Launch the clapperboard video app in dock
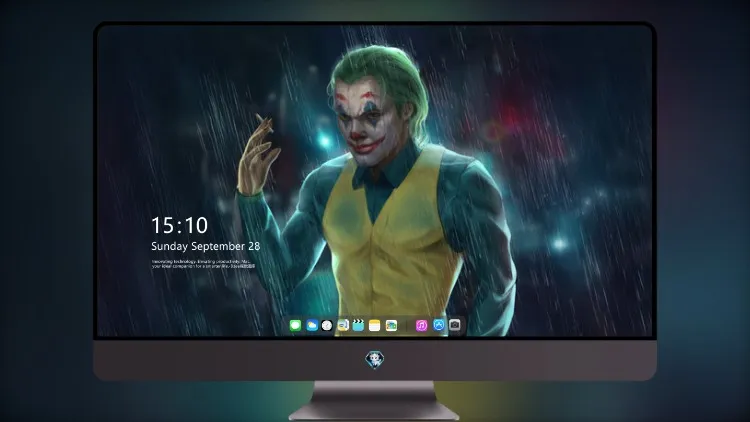Screen dimensions: 750x422 tap(358, 325)
